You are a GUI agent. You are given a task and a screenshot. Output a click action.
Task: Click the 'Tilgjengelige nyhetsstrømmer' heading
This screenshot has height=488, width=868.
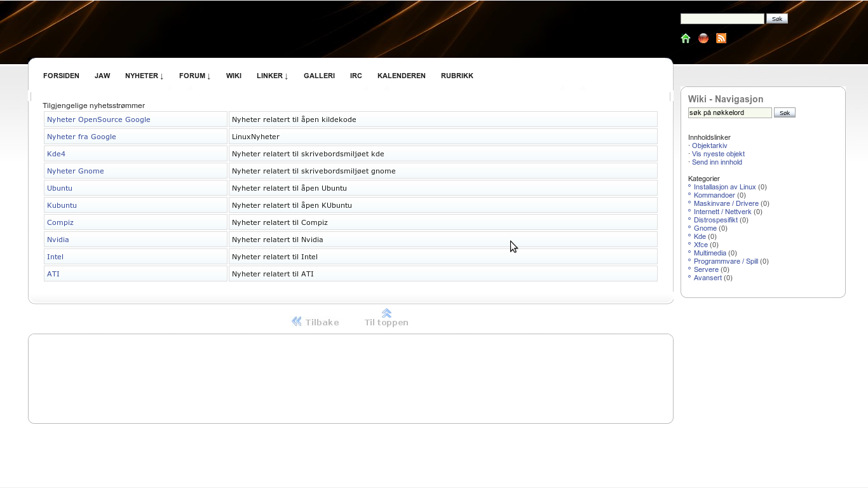click(x=94, y=105)
